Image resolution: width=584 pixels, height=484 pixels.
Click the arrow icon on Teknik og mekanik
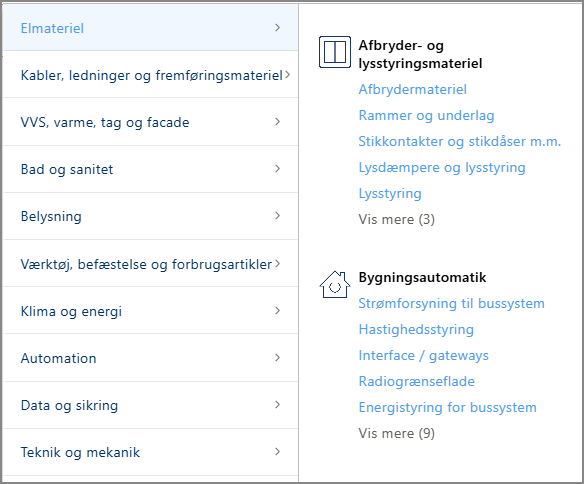click(x=277, y=452)
